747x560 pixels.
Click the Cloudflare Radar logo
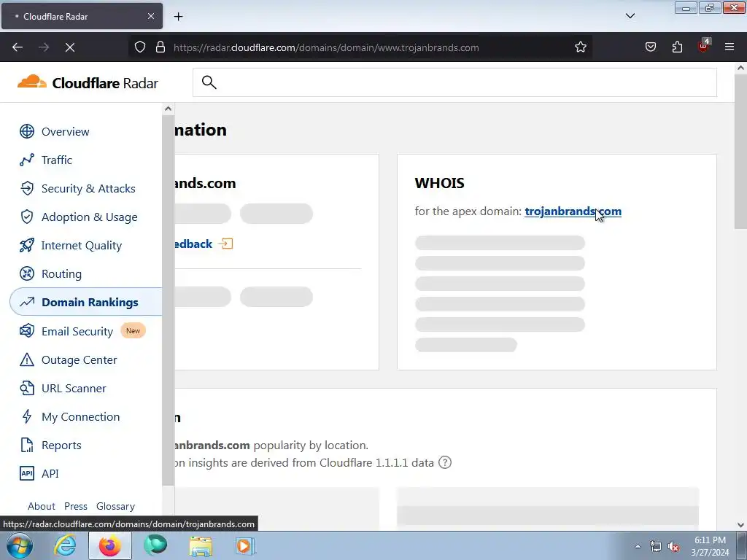tap(88, 83)
